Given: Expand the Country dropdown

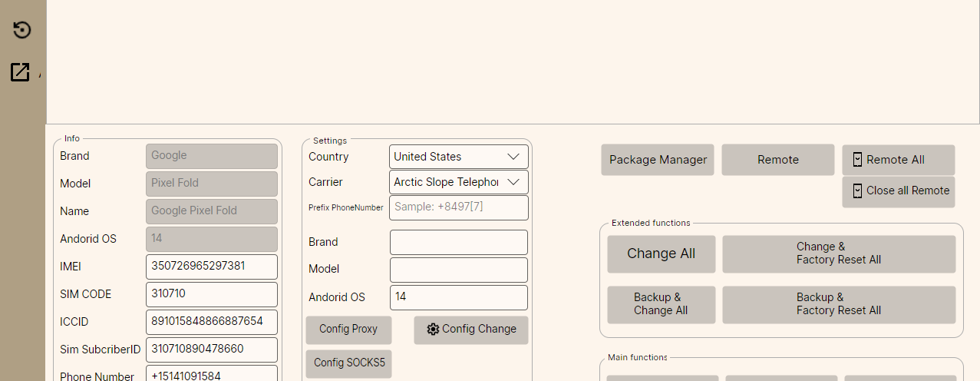Looking at the screenshot, I should (x=513, y=157).
